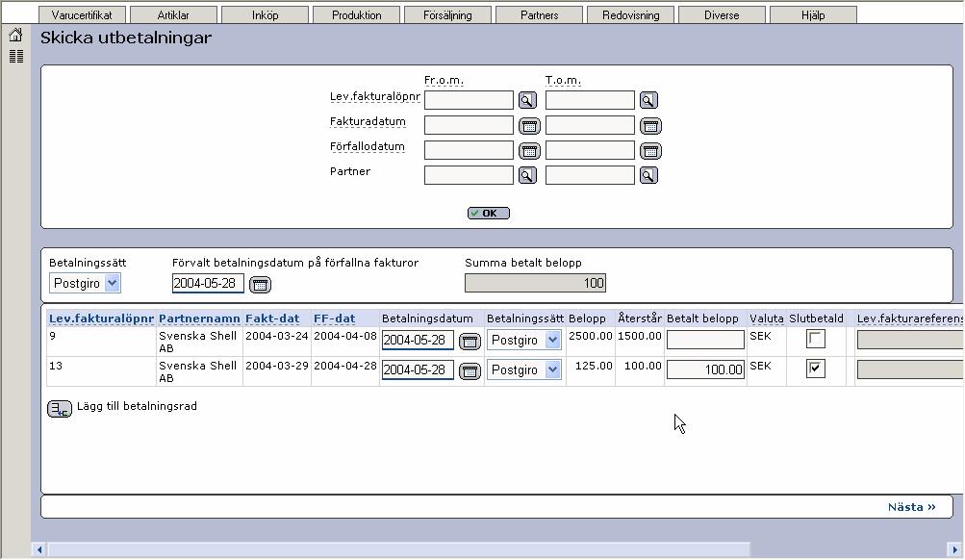Click Fakt-dat value 2004-03-29
The image size is (965, 560).
tap(277, 366)
